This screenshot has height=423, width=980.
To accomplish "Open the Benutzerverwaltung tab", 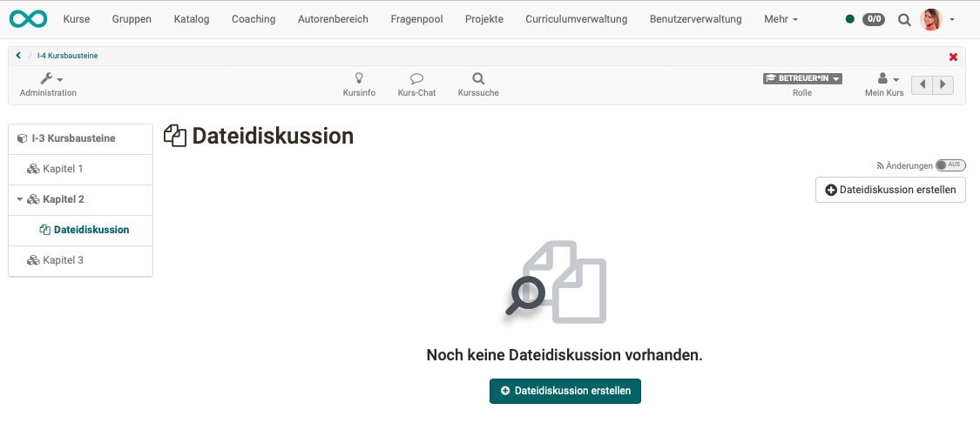I will (x=696, y=19).
